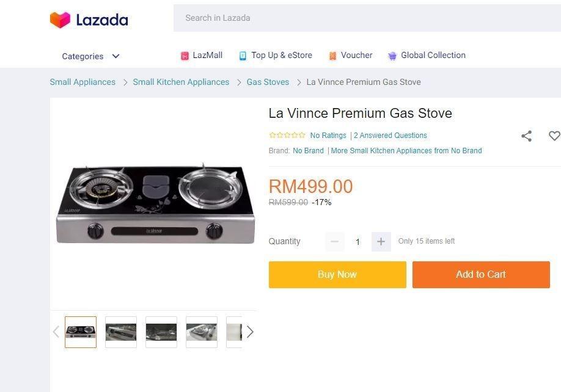561x392 pixels.
Task: Go to Small Kitchen Appliances breadcrumb
Action: point(181,82)
